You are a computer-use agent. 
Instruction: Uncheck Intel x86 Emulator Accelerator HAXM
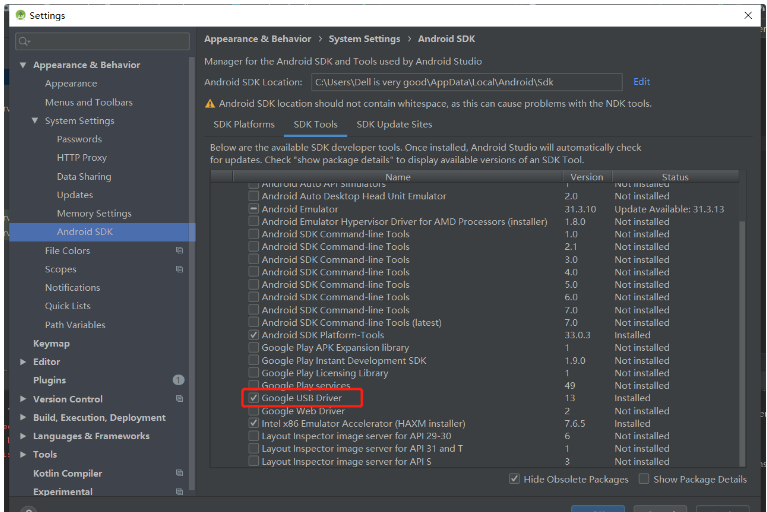253,423
